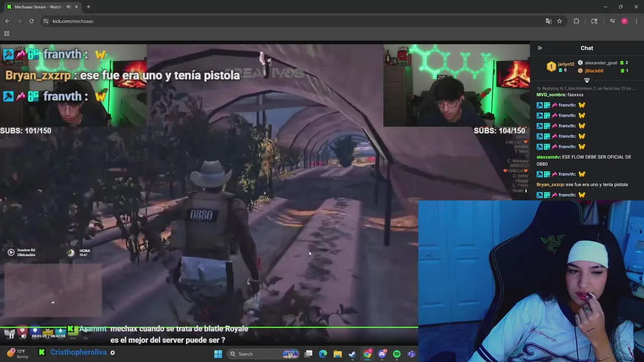The width and height of the screenshot is (644, 362).
Task: Click the browser forward arrow
Action: point(19,21)
